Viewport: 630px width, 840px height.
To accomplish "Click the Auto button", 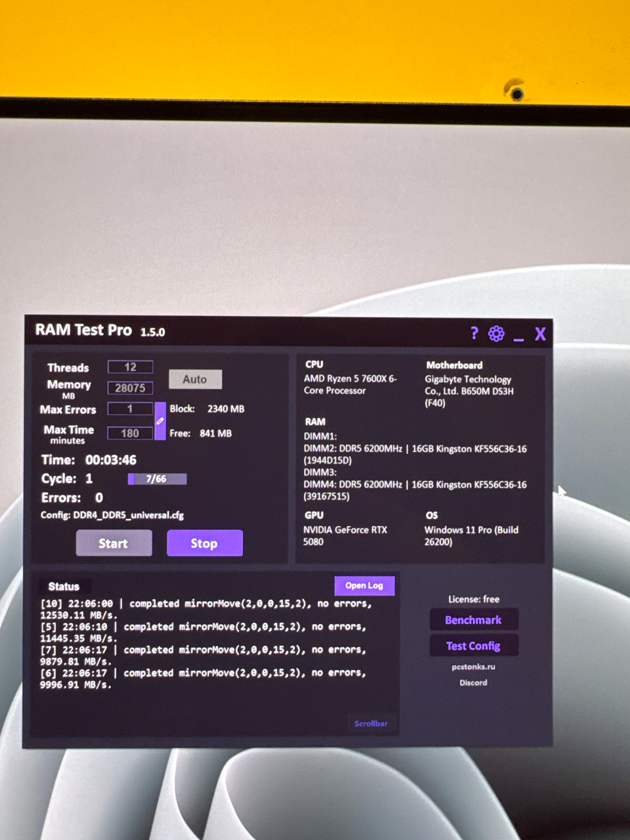I will click(195, 379).
